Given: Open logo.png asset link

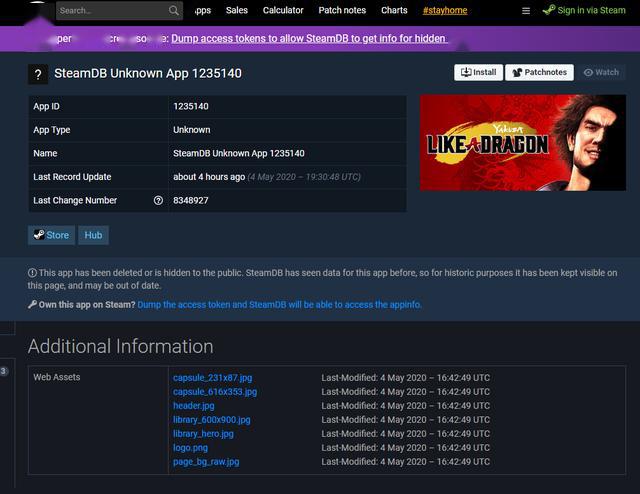Looking at the screenshot, I should [x=190, y=447].
